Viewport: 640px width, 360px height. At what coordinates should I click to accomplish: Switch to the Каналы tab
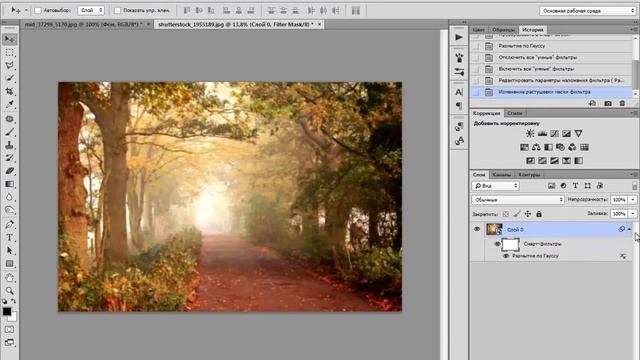click(502, 175)
